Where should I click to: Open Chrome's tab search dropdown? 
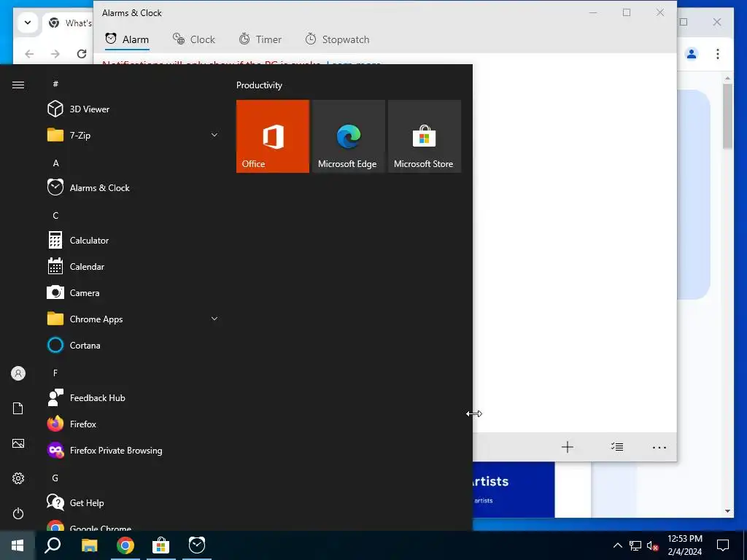coord(28,23)
